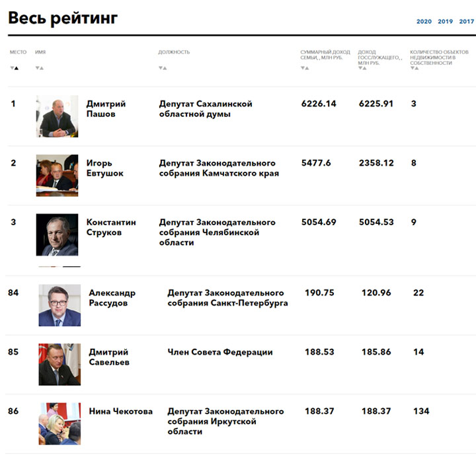
Task: Sort by Доход госслужащего arrows
Action: [362, 68]
